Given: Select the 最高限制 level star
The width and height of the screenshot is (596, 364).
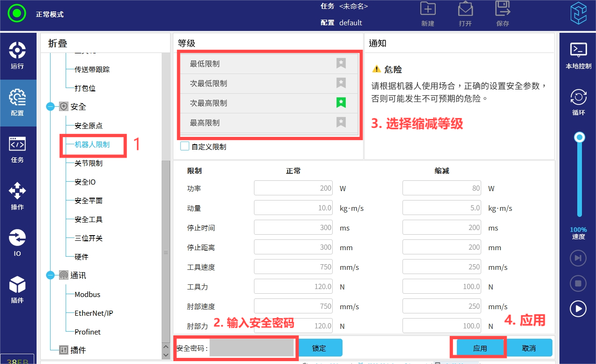Looking at the screenshot, I should (x=341, y=123).
